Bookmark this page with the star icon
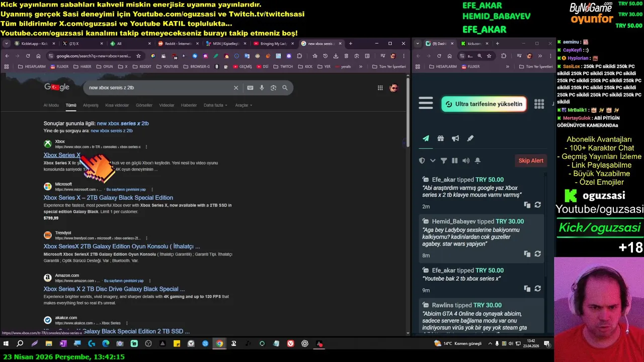 138,56
